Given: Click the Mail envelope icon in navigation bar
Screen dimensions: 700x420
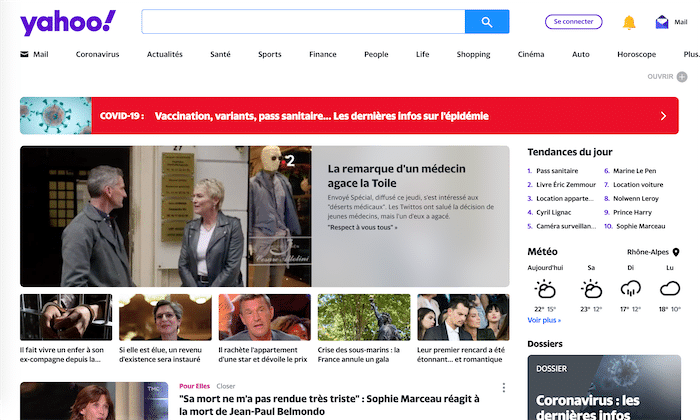Looking at the screenshot, I should pos(24,54).
